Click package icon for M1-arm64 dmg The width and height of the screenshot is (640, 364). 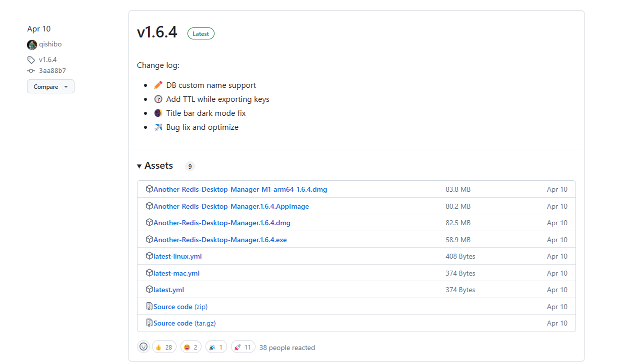[x=149, y=189]
